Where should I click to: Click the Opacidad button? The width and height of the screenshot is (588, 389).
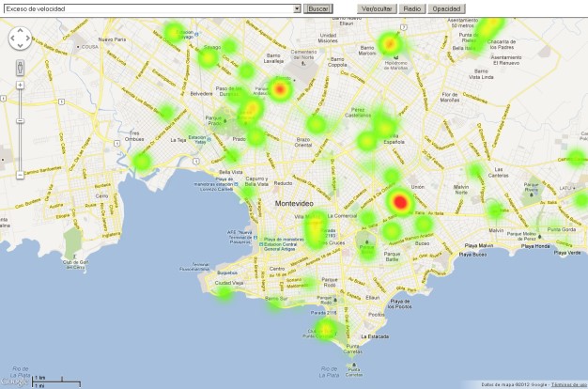(446, 8)
